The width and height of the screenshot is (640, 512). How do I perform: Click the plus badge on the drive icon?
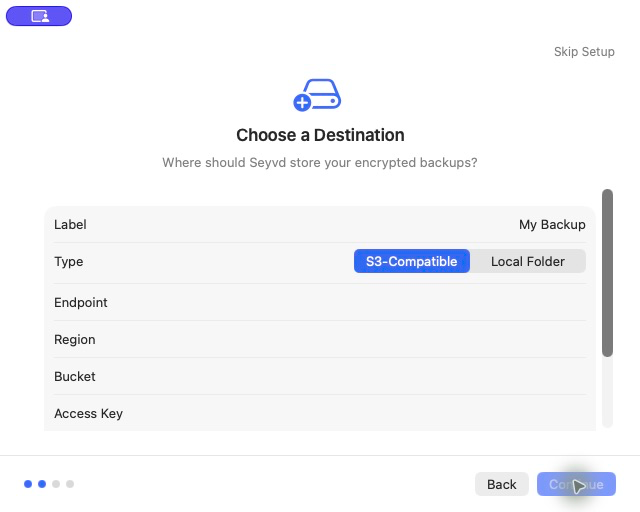pyautogui.click(x=302, y=102)
